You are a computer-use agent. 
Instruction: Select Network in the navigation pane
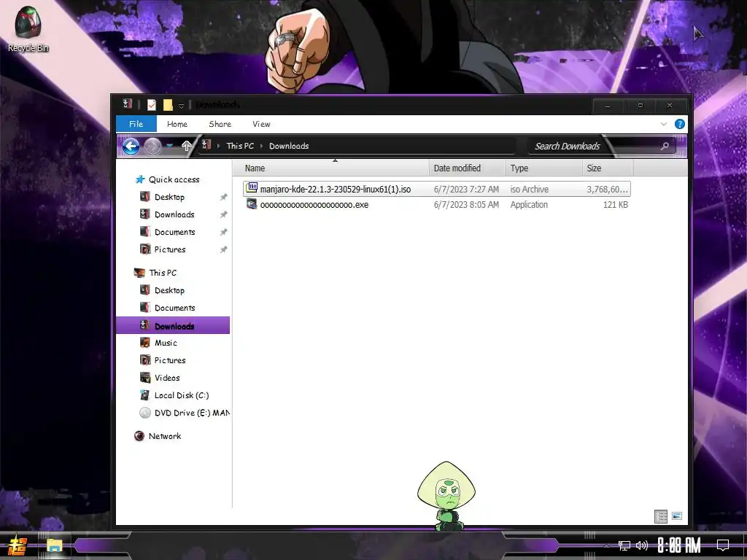[164, 436]
